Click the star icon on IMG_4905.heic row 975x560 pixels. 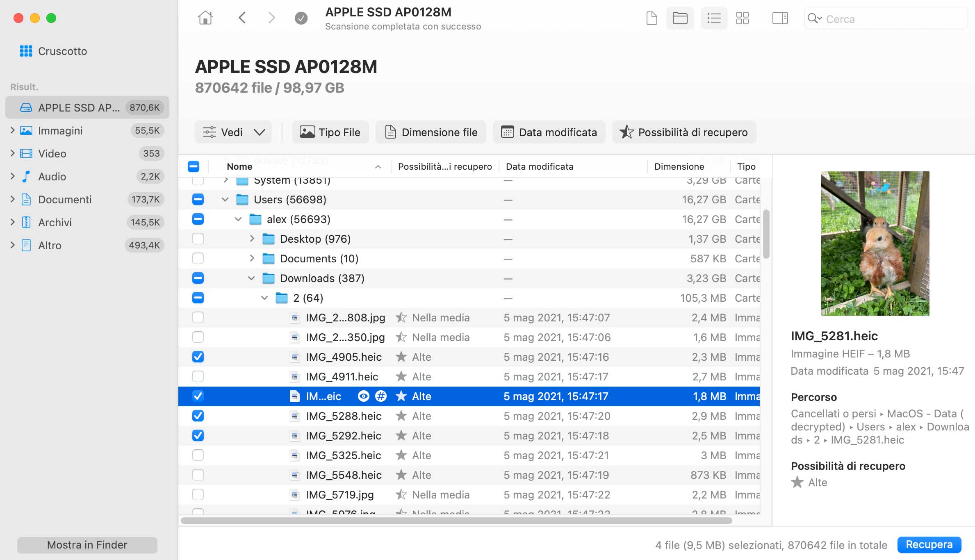[x=401, y=357]
